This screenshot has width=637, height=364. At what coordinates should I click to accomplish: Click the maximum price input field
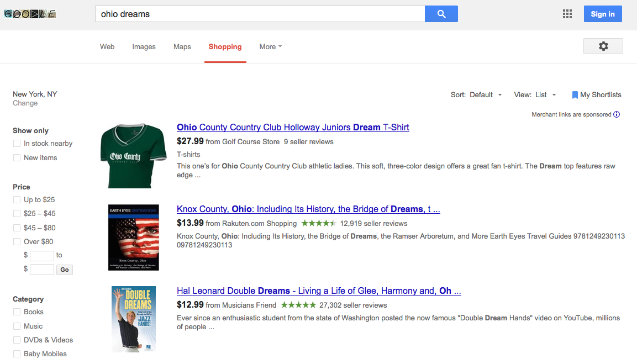tap(42, 270)
